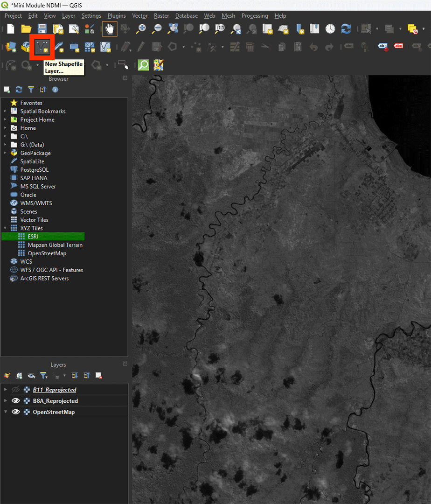Open the Layout Manager icon

(x=74, y=29)
